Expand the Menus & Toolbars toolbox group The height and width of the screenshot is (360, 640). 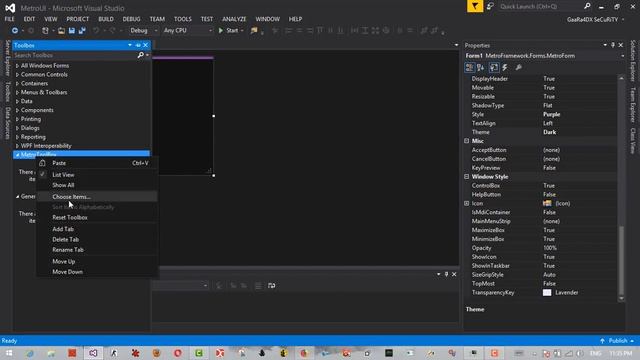[x=17, y=93]
